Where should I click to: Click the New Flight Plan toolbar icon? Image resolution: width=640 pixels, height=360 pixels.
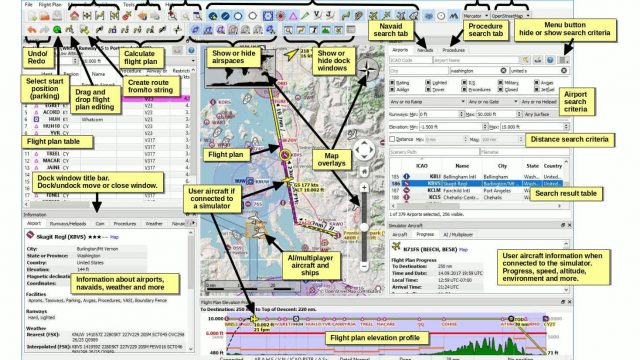point(32,16)
